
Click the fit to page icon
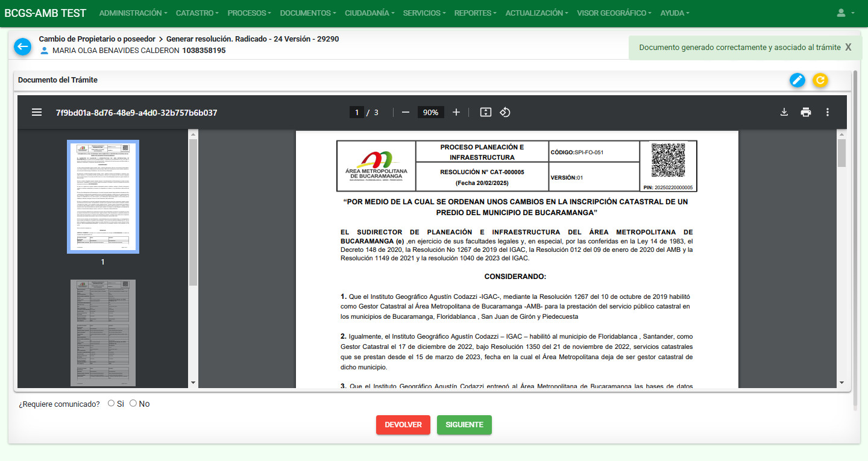coord(485,112)
